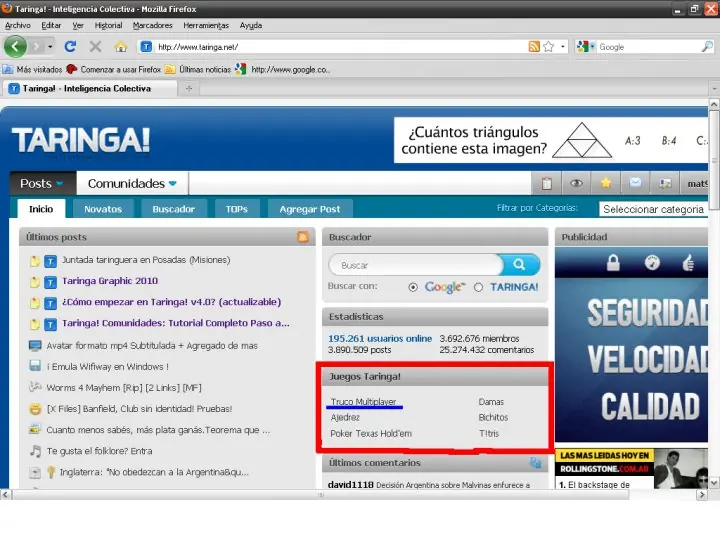Click the photo icon in user bar
The image size is (720, 540).
pyautogui.click(x=665, y=183)
